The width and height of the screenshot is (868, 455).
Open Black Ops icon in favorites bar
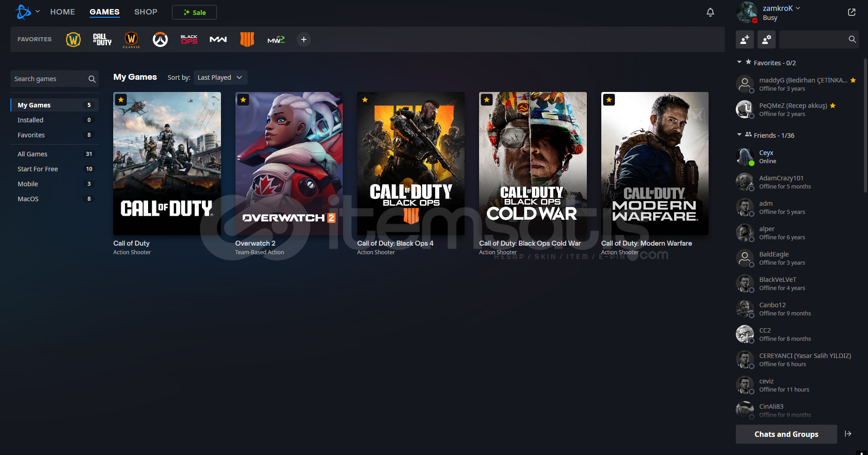[x=189, y=40]
